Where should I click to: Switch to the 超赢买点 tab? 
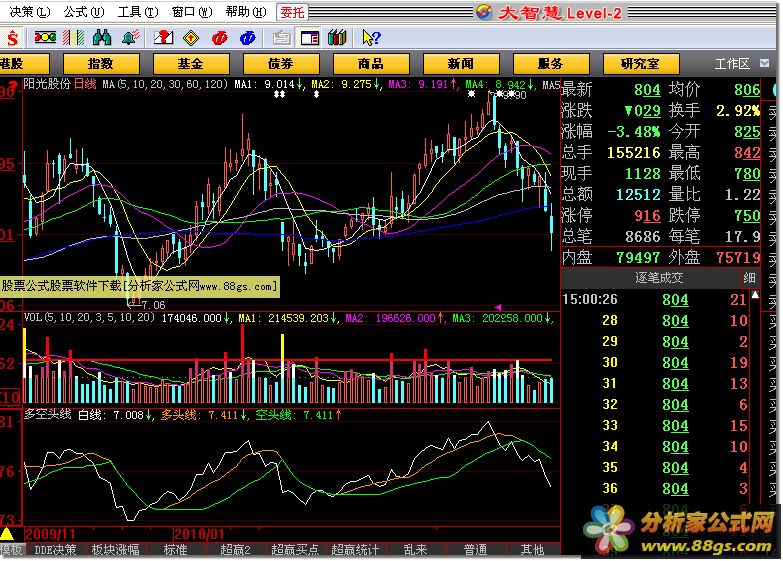pyautogui.click(x=295, y=550)
